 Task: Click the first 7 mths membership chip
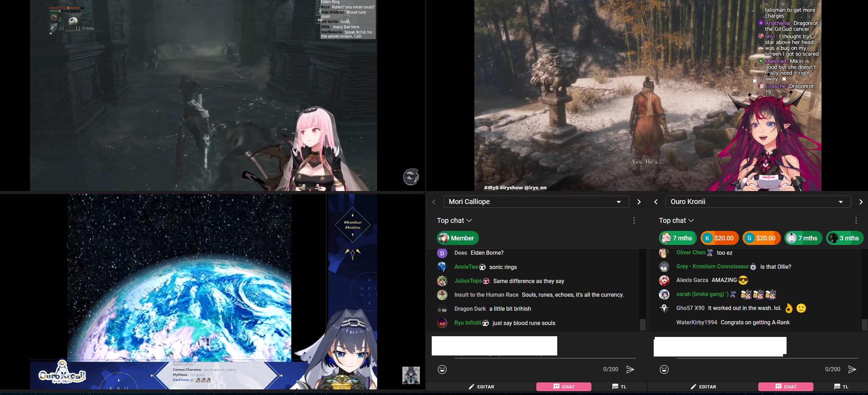(677, 238)
